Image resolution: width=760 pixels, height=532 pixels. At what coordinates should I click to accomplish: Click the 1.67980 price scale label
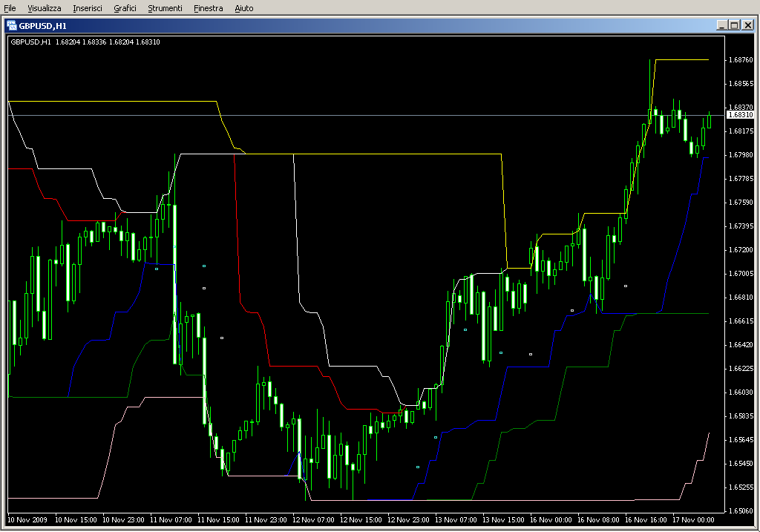point(741,154)
